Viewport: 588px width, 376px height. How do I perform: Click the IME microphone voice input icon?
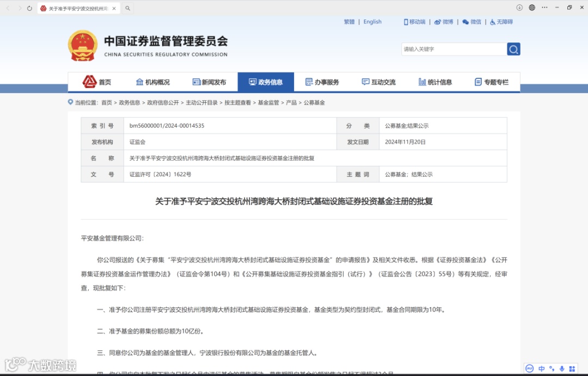(x=562, y=368)
